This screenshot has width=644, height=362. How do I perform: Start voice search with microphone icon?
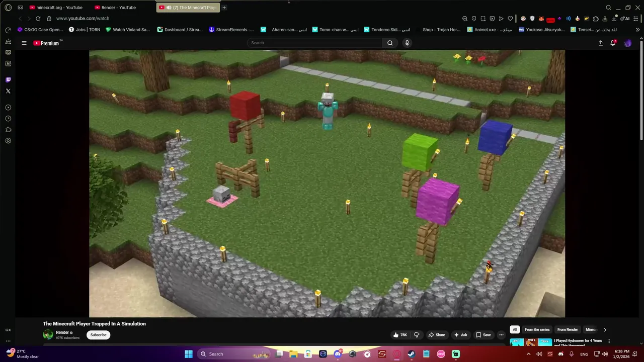(x=407, y=43)
